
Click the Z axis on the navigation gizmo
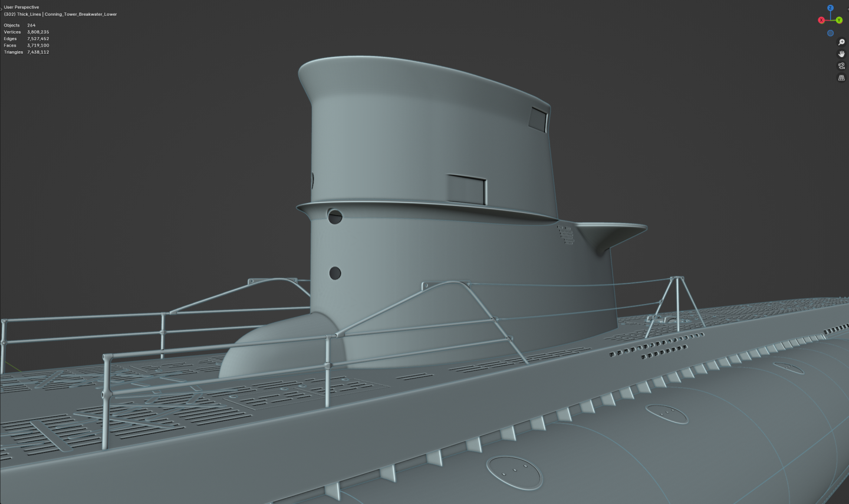[x=830, y=8]
